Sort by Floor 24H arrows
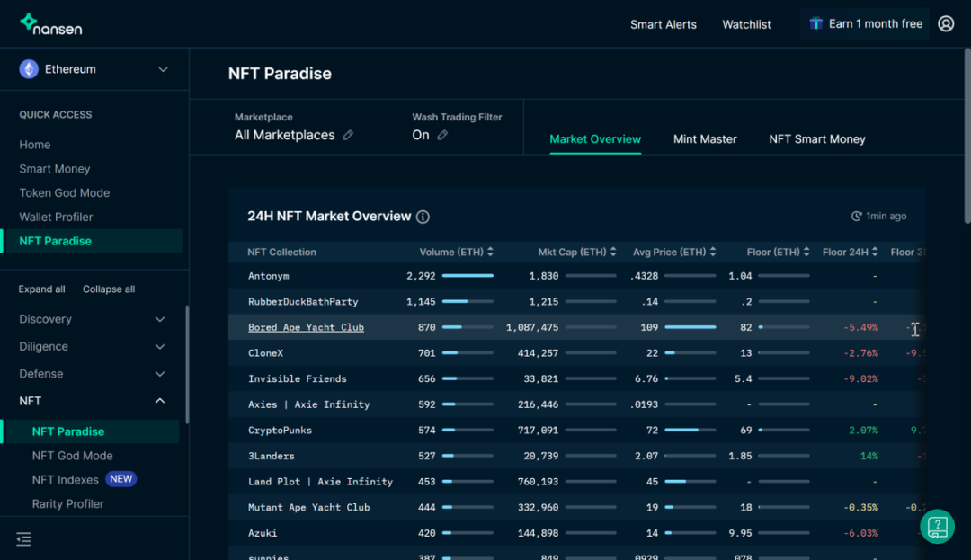 pos(875,252)
